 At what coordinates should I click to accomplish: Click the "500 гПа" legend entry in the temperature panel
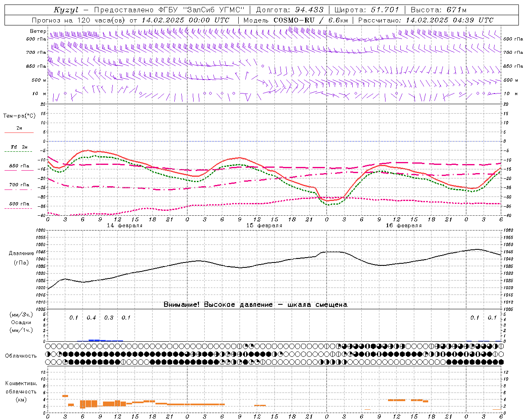(19, 204)
